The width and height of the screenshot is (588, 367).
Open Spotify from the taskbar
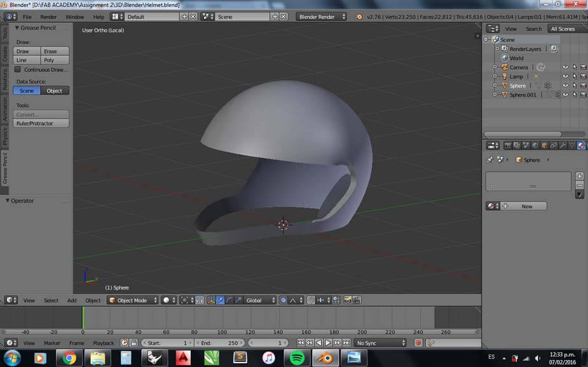click(297, 358)
